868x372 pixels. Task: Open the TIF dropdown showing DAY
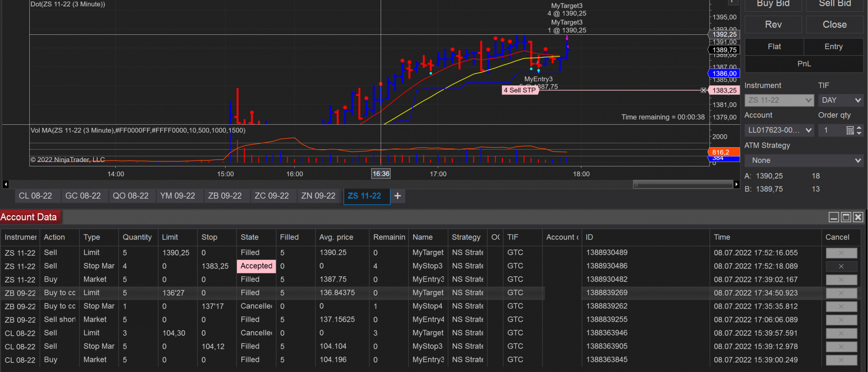841,100
